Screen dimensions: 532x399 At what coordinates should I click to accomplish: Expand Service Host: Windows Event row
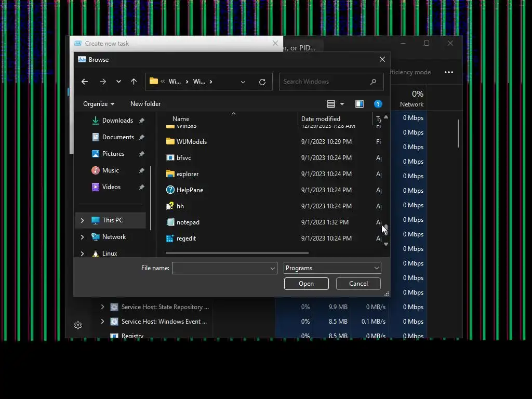(x=102, y=322)
